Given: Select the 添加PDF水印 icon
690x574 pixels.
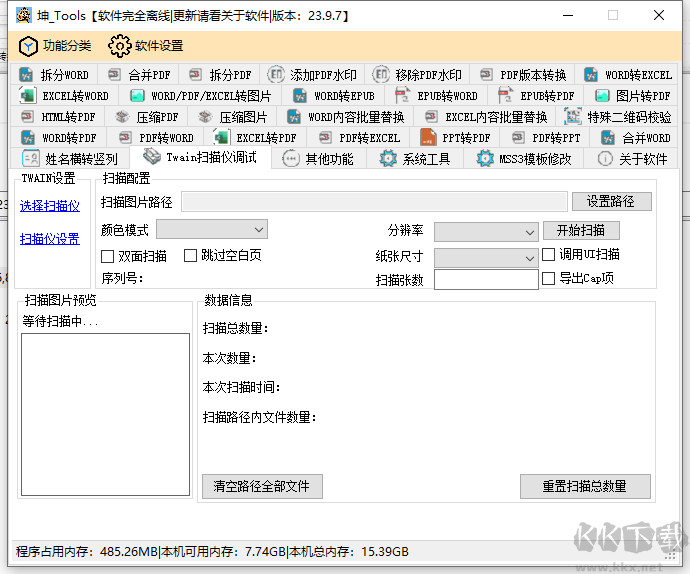Looking at the screenshot, I should click(276, 74).
